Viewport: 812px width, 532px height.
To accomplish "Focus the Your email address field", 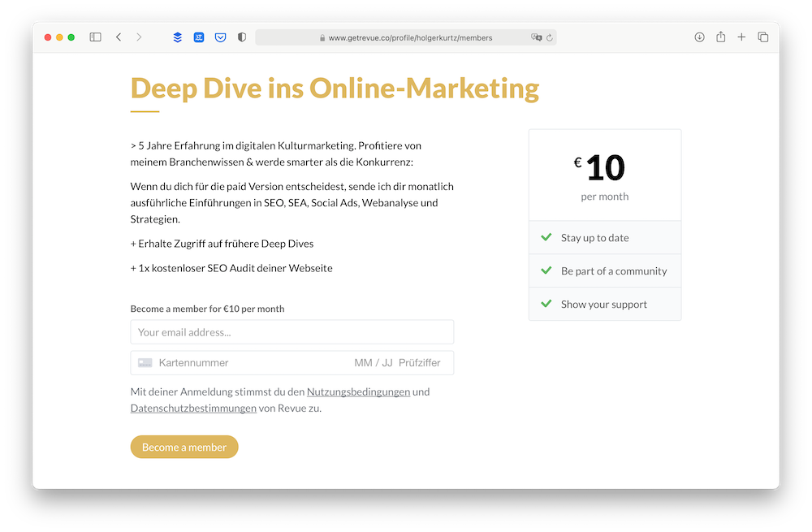I will pyautogui.click(x=292, y=332).
